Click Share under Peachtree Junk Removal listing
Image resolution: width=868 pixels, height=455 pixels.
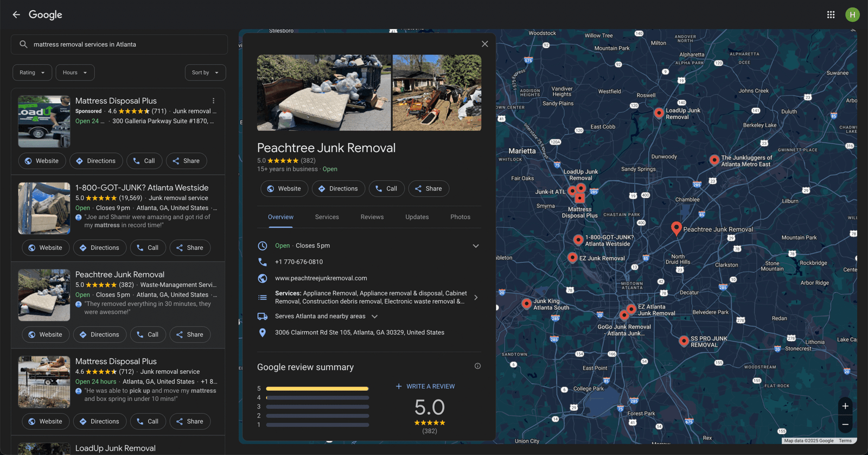(190, 334)
